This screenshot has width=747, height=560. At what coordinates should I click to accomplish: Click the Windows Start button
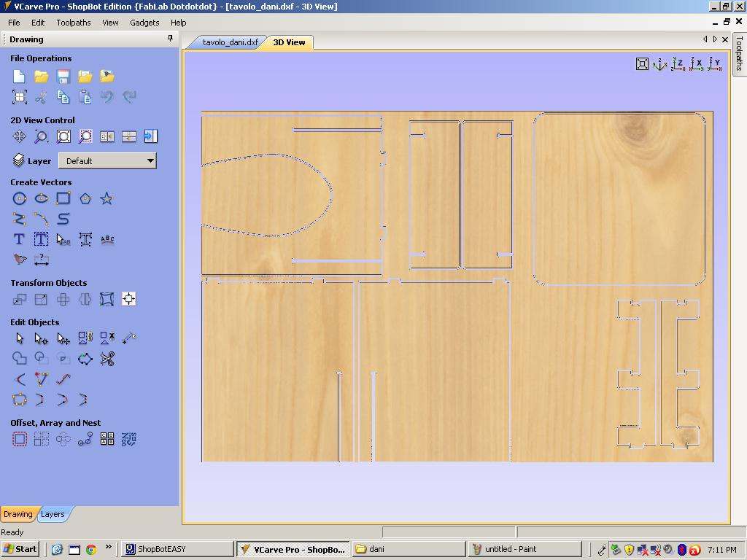pyautogui.click(x=20, y=549)
